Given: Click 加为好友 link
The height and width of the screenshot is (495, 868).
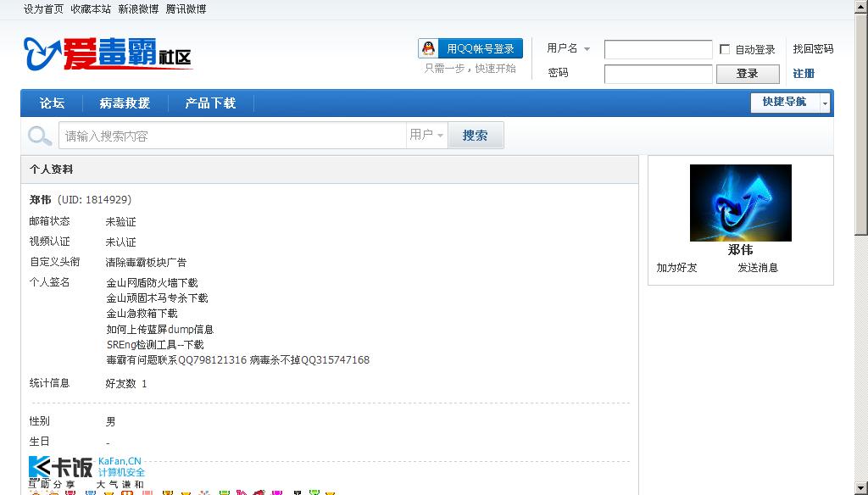Looking at the screenshot, I should pyautogui.click(x=676, y=268).
